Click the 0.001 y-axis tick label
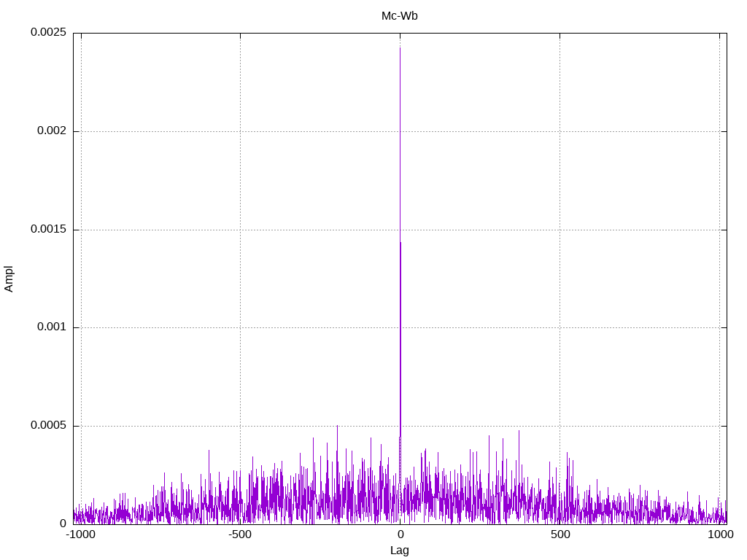The height and width of the screenshot is (560, 747). tap(52, 327)
